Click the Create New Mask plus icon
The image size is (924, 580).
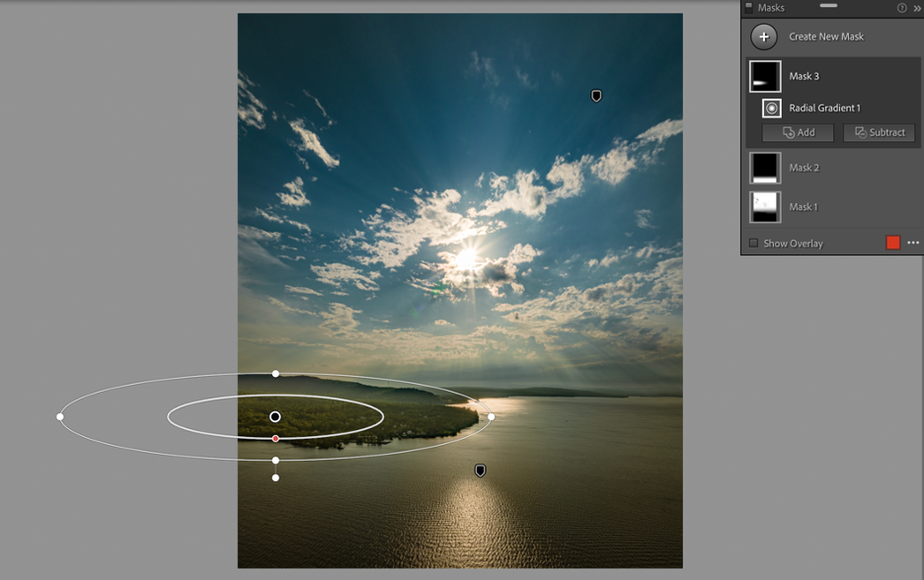(763, 36)
